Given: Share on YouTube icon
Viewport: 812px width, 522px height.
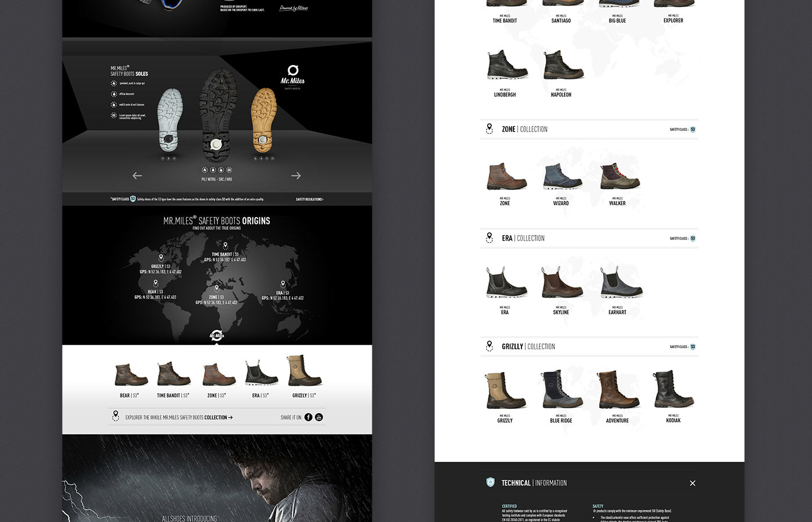Looking at the screenshot, I should point(319,417).
